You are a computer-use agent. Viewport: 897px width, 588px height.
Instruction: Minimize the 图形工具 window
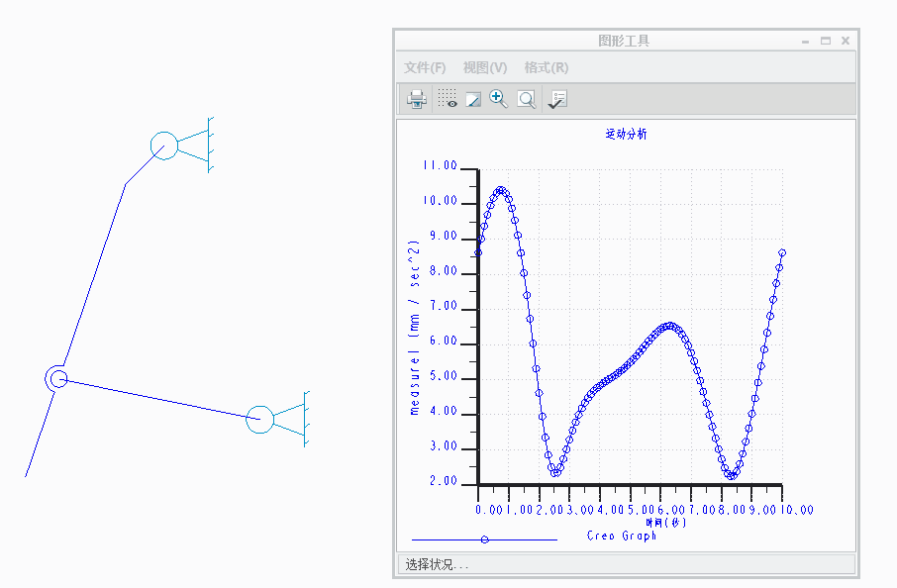(806, 41)
